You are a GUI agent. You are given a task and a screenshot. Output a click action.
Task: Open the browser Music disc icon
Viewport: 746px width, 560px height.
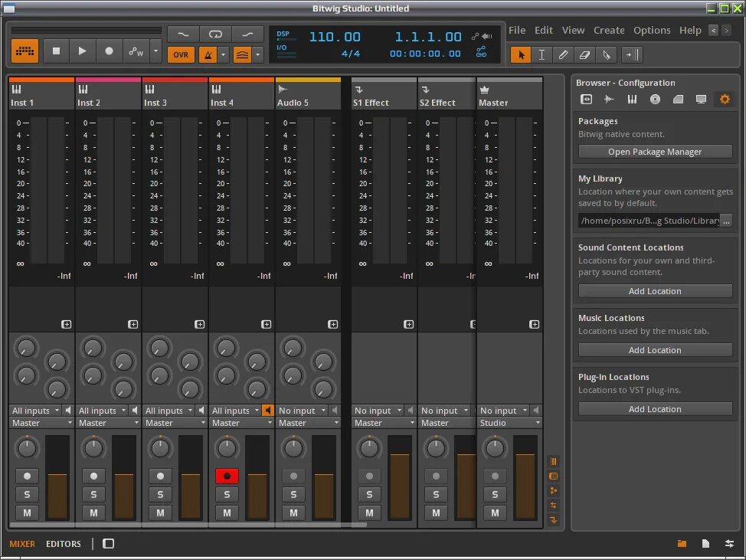click(x=655, y=99)
